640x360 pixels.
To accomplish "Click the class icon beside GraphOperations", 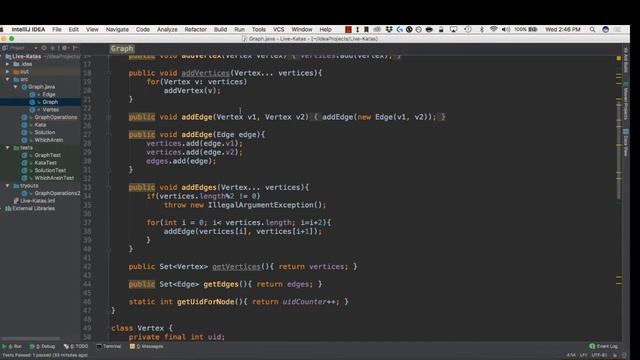I will [x=24, y=117].
